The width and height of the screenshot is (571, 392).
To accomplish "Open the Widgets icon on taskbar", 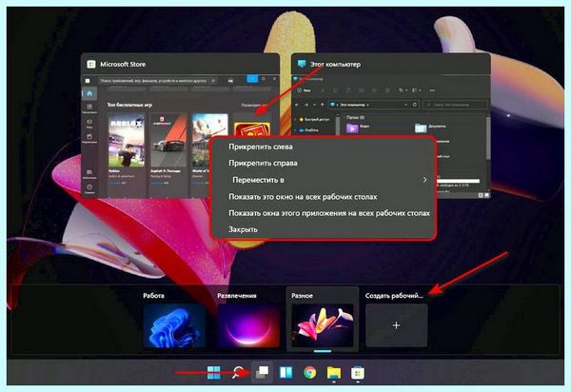I will coord(285,372).
